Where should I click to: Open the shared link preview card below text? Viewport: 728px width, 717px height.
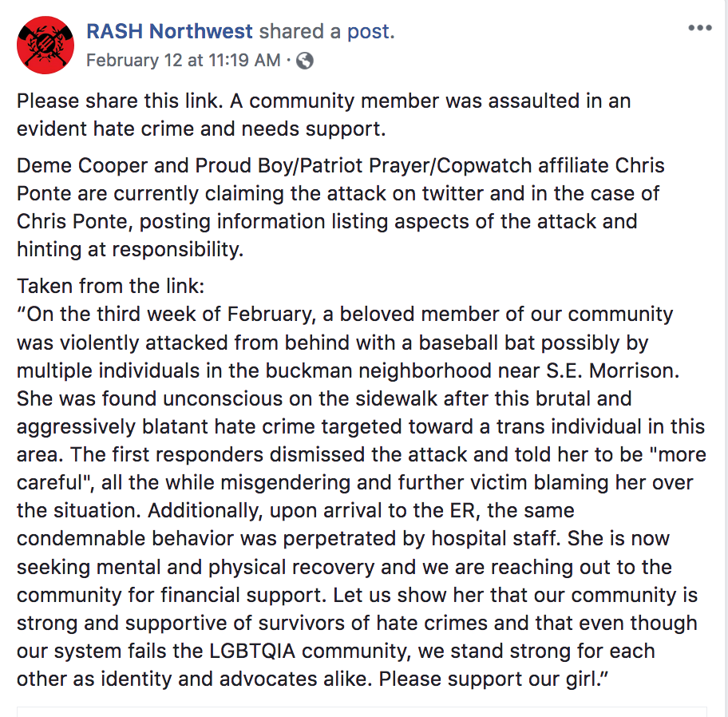(x=363, y=711)
